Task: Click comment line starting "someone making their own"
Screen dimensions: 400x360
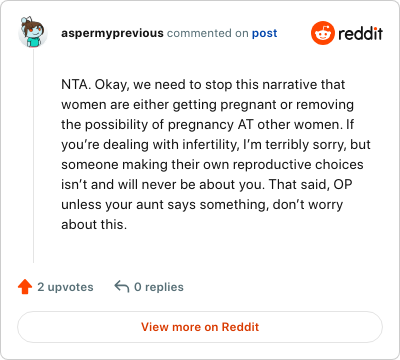Action: [212, 165]
